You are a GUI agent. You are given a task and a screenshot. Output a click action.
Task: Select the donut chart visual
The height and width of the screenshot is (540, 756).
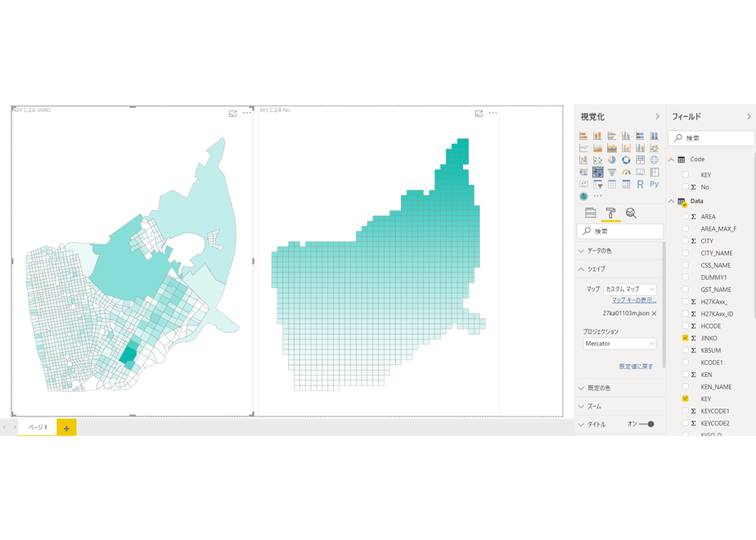(x=626, y=160)
